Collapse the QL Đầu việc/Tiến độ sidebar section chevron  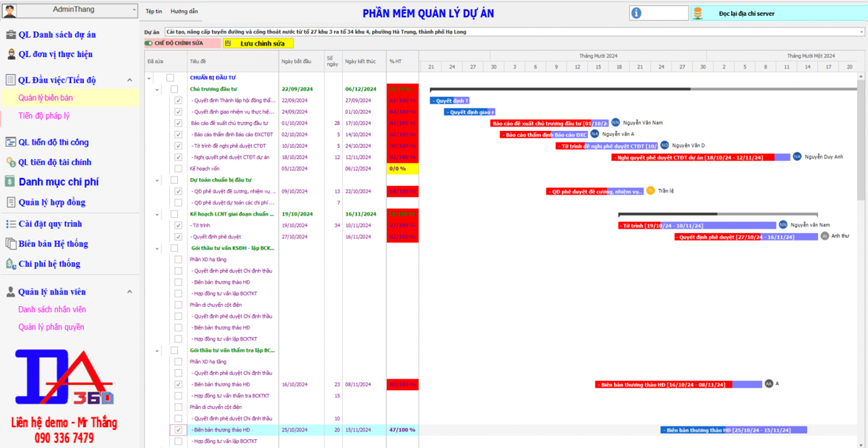pyautogui.click(x=129, y=80)
